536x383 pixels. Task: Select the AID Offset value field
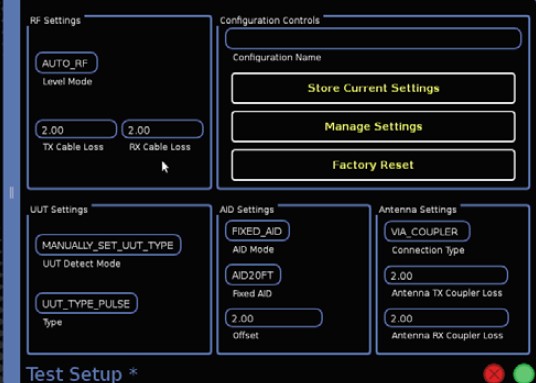click(x=273, y=318)
